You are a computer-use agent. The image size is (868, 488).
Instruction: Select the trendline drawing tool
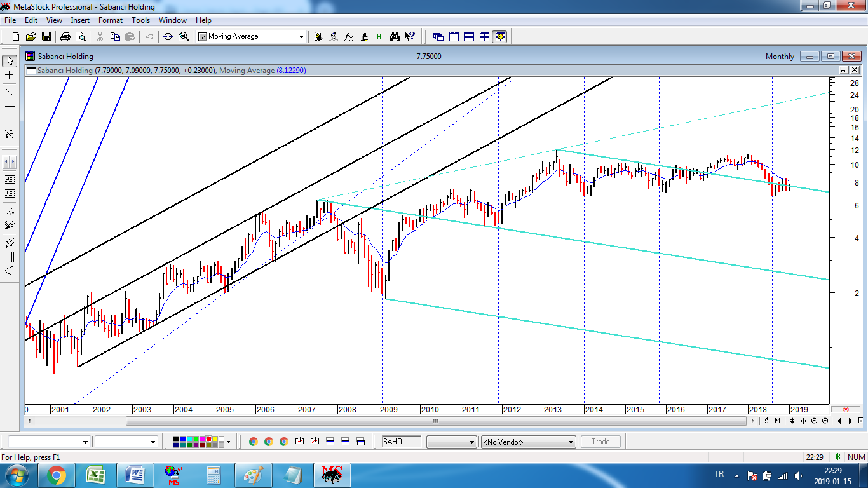click(x=10, y=91)
